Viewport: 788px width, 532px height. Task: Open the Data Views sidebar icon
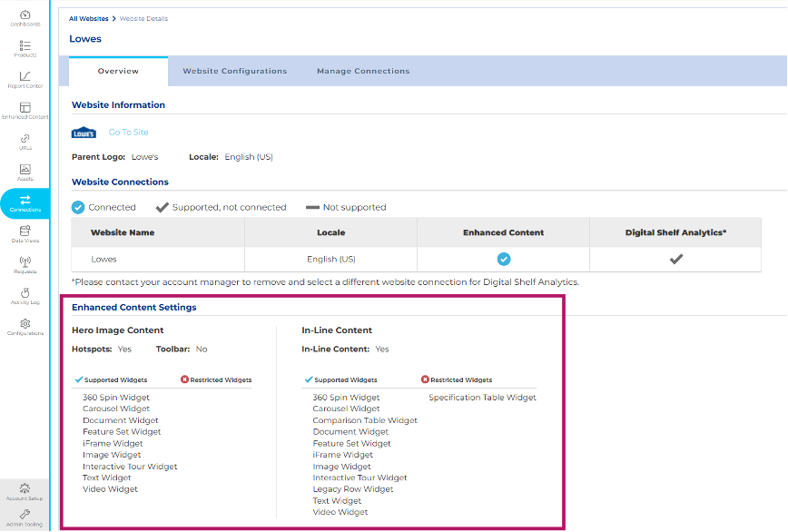point(25,232)
